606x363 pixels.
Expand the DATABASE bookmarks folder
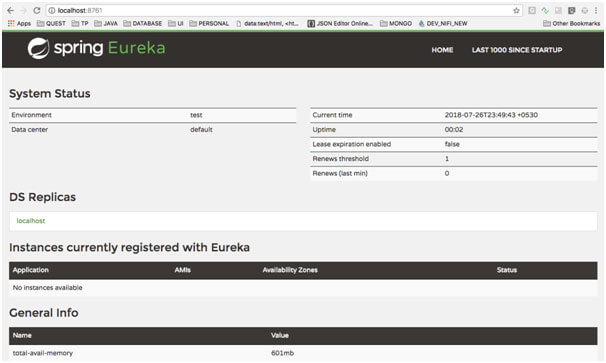pos(143,24)
